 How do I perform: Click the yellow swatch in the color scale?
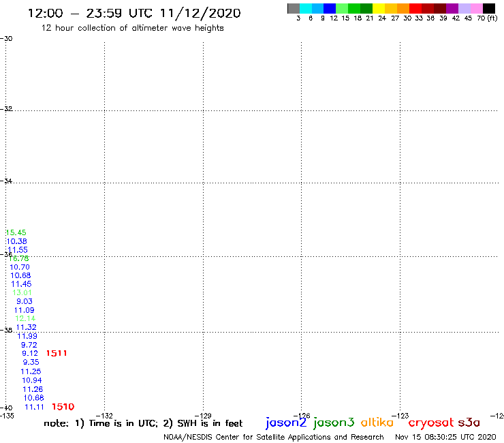tap(379, 8)
